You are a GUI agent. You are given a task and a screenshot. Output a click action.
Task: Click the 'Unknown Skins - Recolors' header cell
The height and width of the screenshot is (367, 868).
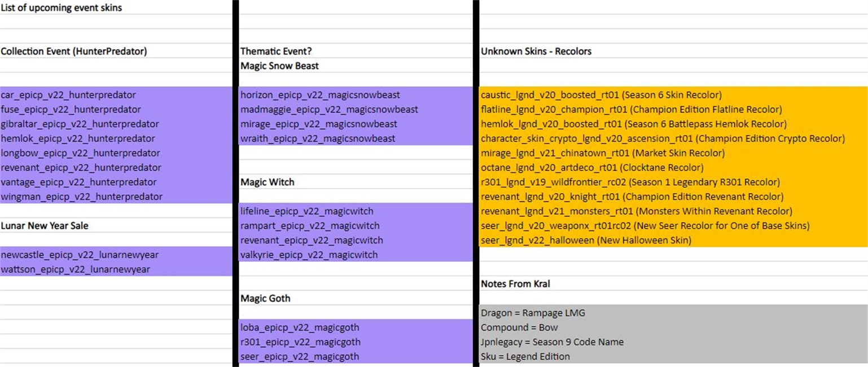tap(536, 51)
